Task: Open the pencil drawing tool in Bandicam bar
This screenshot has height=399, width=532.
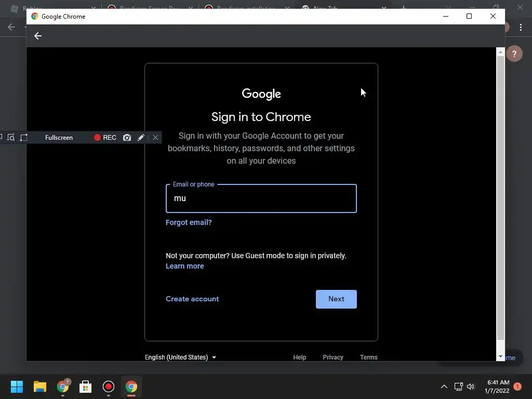Action: tap(141, 137)
